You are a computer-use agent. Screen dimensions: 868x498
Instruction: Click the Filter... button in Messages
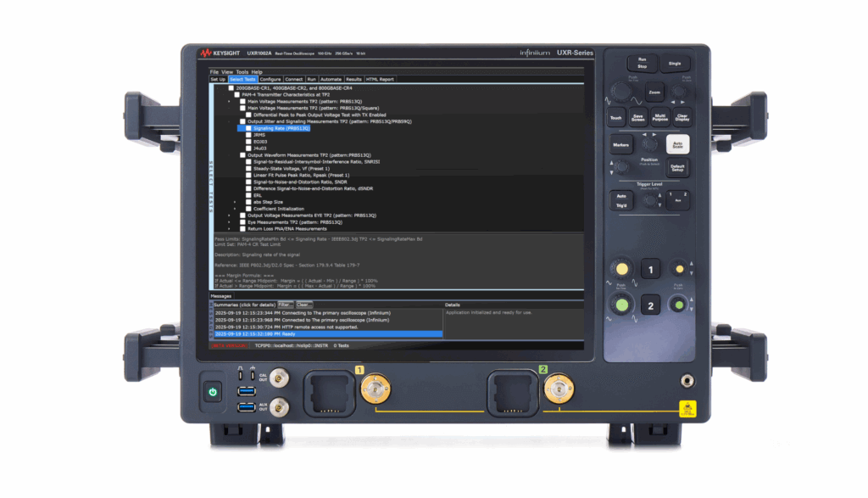(286, 304)
